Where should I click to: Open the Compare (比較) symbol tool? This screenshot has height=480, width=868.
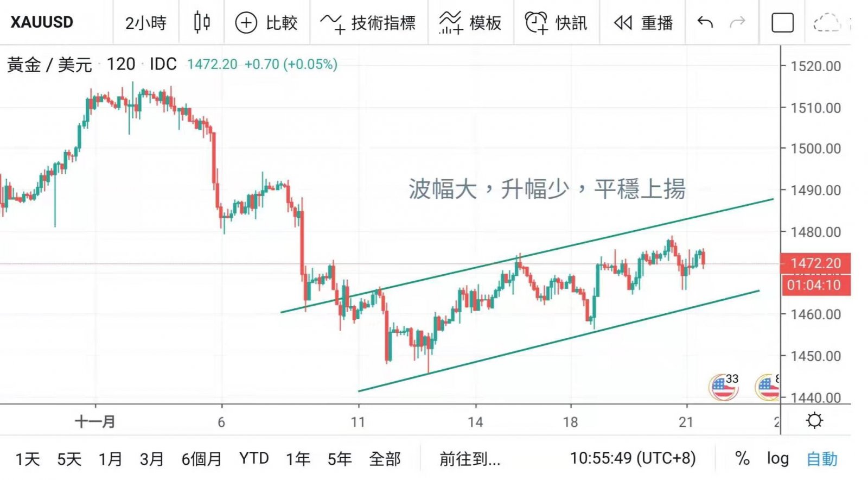pyautogui.click(x=266, y=23)
